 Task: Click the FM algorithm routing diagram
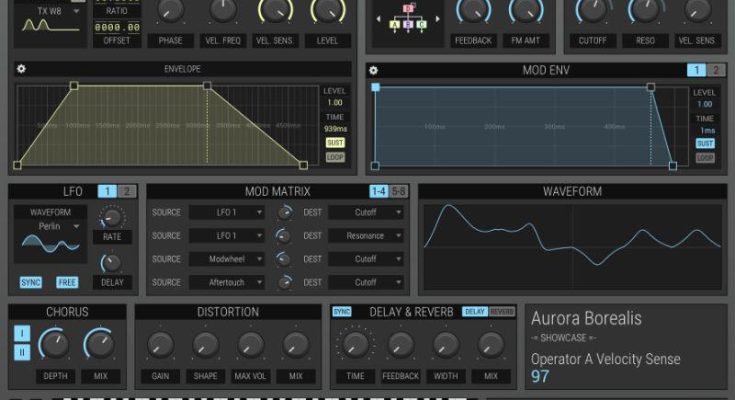tap(408, 19)
